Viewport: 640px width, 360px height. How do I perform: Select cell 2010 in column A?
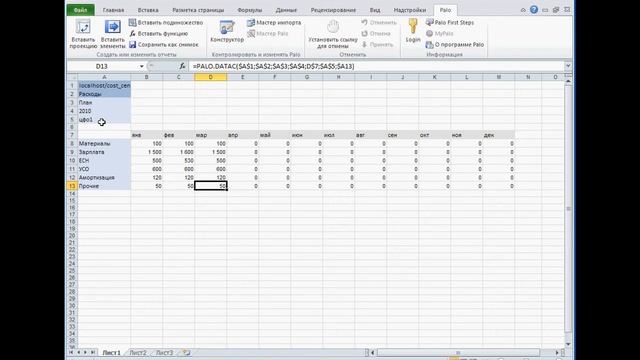pyautogui.click(x=104, y=111)
